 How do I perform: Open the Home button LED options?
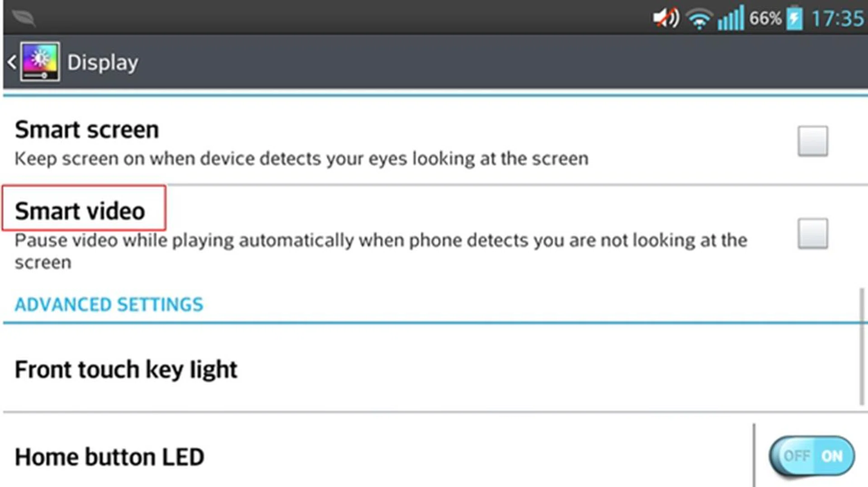pos(109,457)
